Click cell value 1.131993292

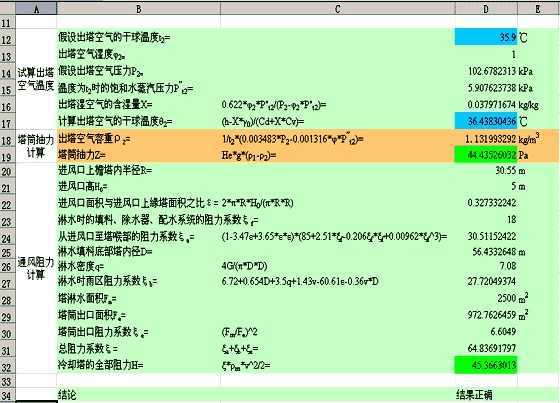click(491, 139)
